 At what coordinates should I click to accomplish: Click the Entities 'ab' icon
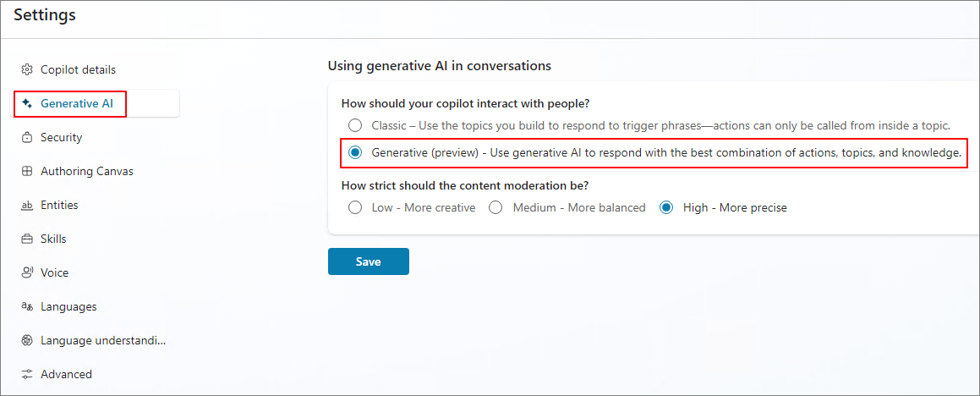[27, 206]
